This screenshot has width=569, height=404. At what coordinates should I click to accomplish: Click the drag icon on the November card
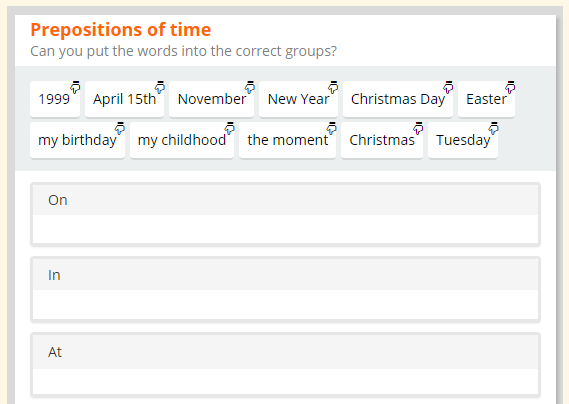coord(250,87)
